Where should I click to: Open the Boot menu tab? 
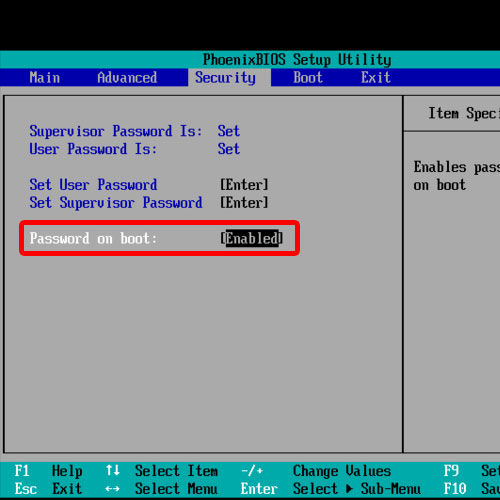[308, 78]
